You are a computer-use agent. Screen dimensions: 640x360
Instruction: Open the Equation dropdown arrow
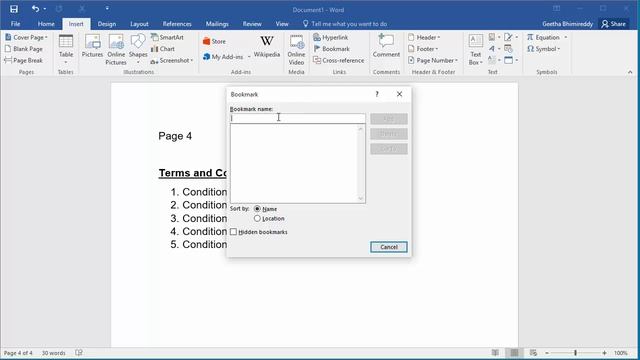pos(566,37)
